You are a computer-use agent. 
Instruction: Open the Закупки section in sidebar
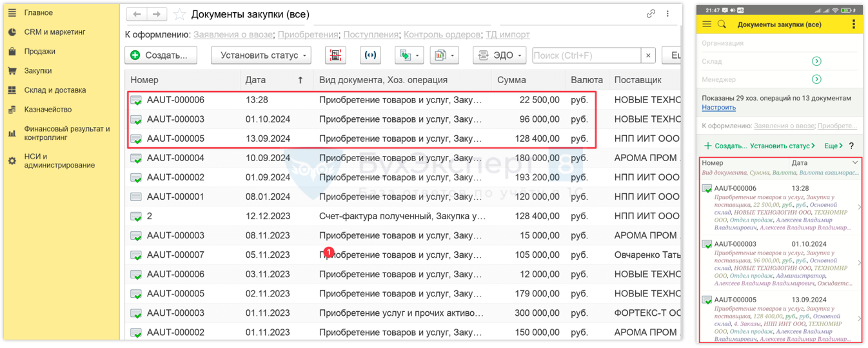(38, 71)
